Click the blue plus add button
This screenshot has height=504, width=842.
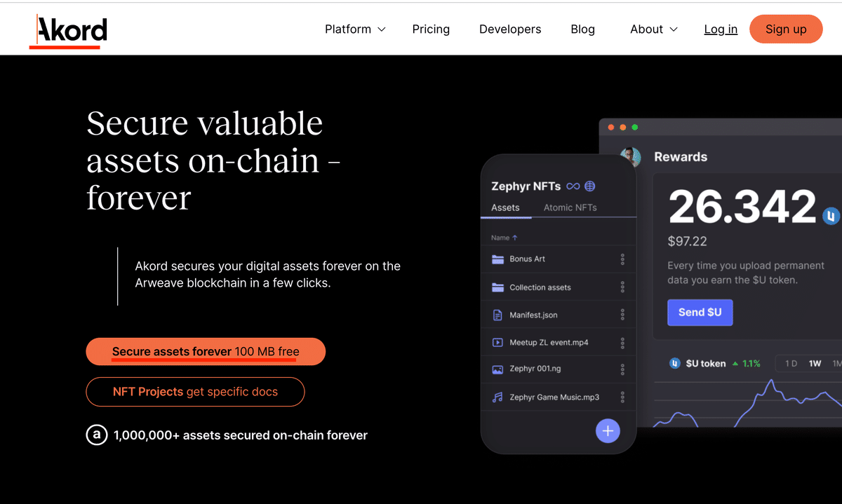608,430
